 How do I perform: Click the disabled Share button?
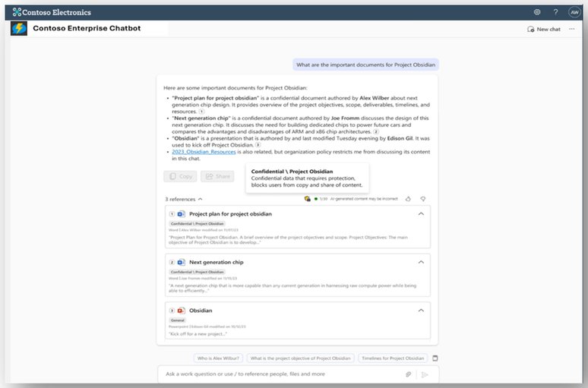[x=217, y=176]
